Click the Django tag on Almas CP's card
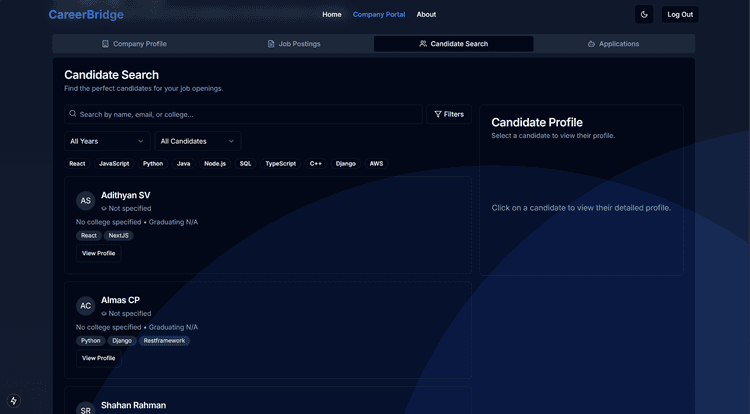The image size is (750, 414). pos(122,341)
